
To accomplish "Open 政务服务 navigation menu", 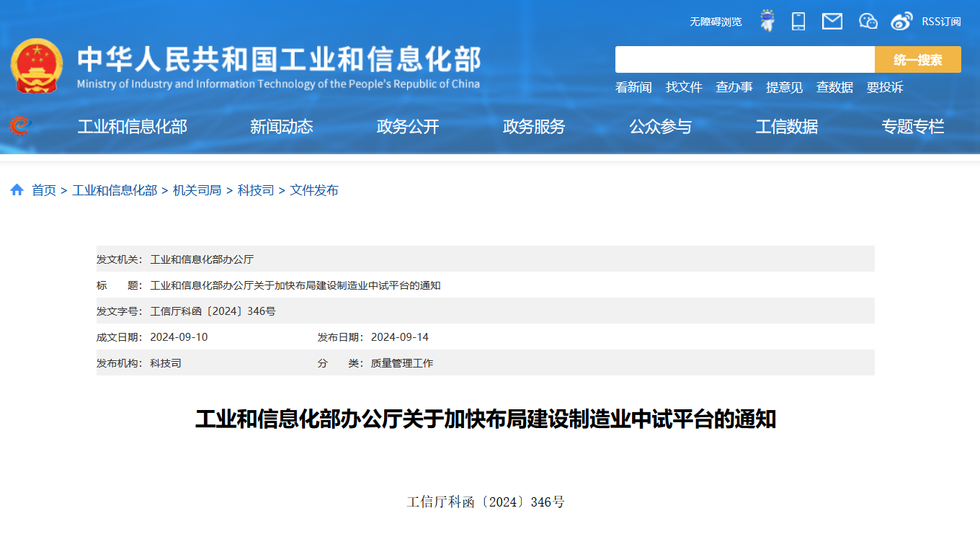I will [534, 127].
